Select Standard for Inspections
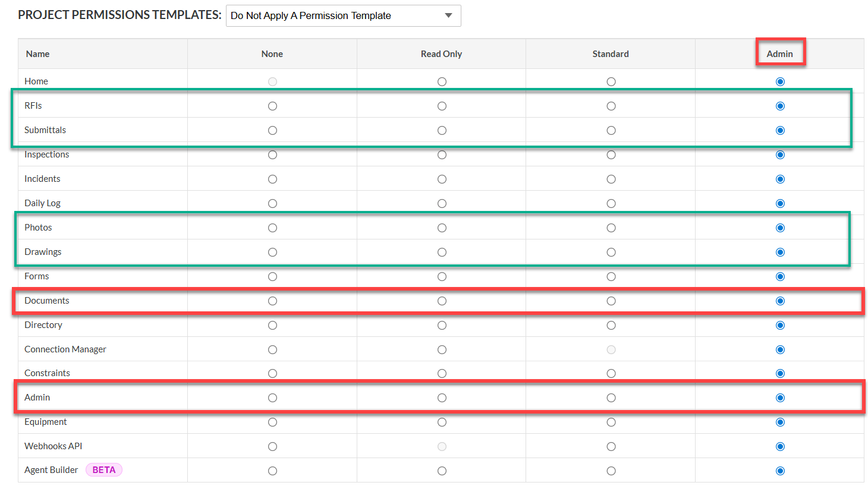 coord(611,155)
